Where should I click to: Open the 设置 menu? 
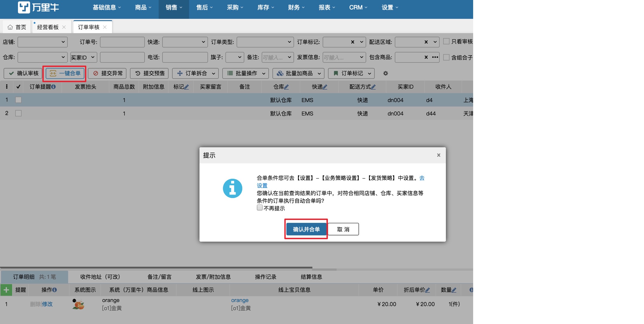pos(390,7)
